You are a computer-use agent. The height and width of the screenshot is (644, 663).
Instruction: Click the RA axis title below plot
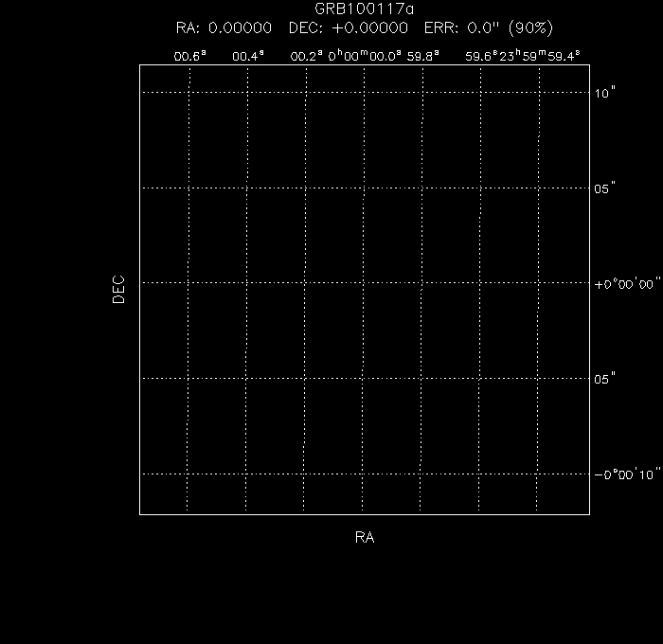coord(365,537)
